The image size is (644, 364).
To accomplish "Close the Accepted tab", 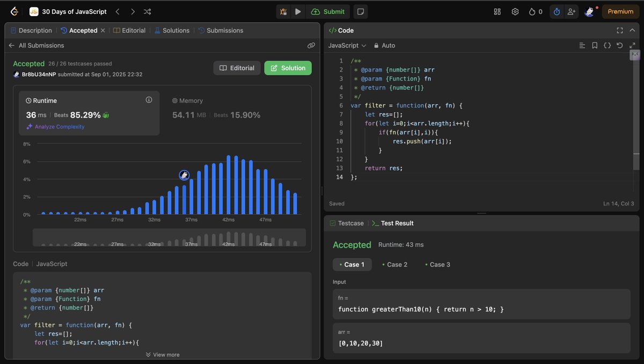I will point(103,31).
